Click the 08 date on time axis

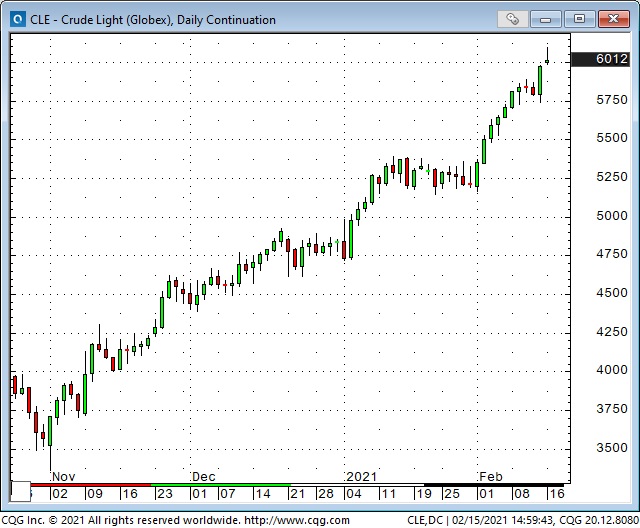tap(522, 494)
